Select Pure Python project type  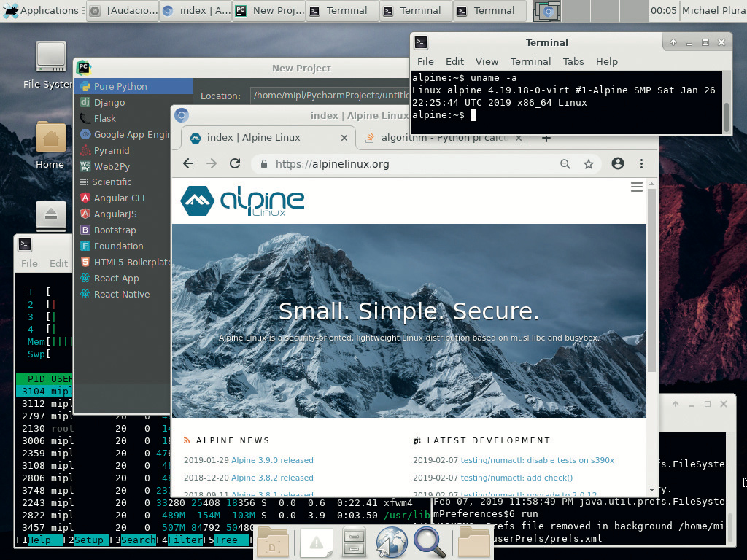point(134,86)
